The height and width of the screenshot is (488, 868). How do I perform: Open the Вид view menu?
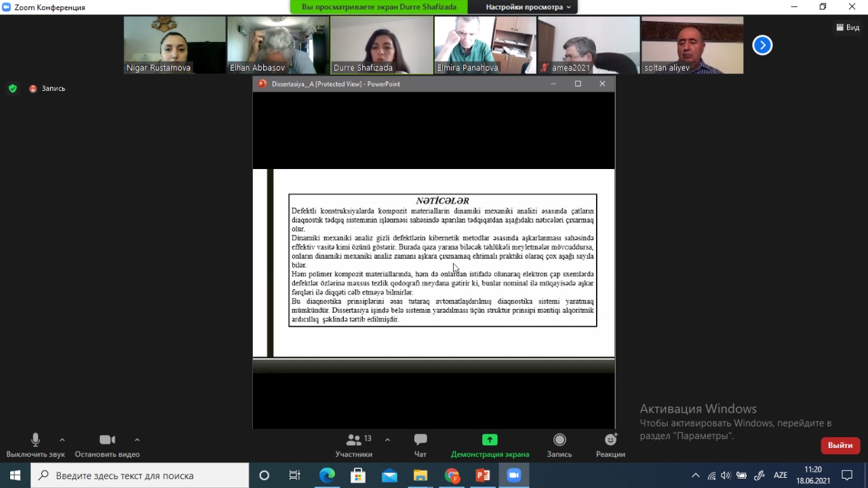pos(848,27)
